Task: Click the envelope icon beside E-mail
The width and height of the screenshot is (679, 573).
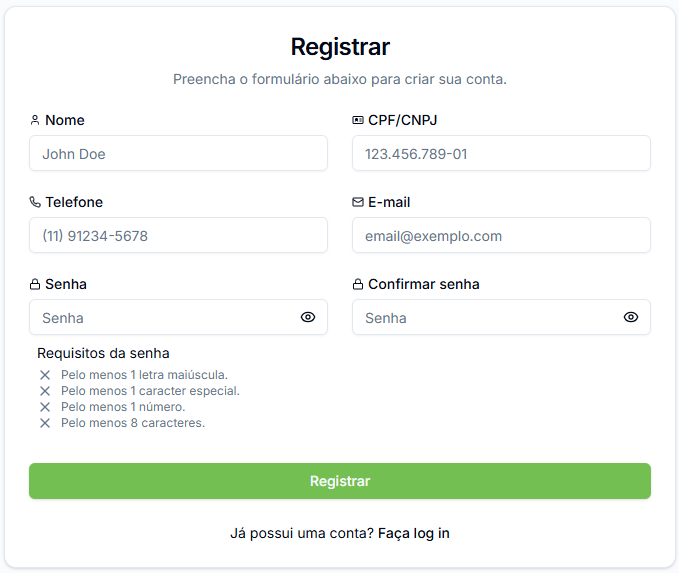Action: (358, 202)
